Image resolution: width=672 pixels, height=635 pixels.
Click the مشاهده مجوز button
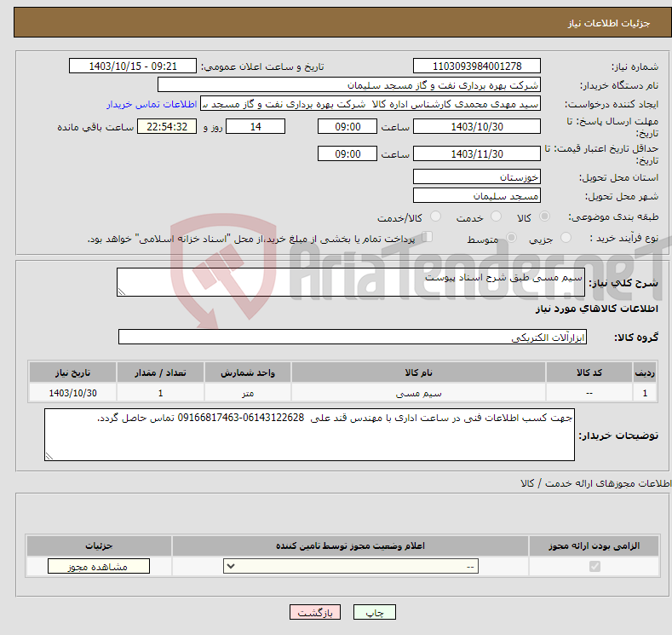(x=99, y=567)
